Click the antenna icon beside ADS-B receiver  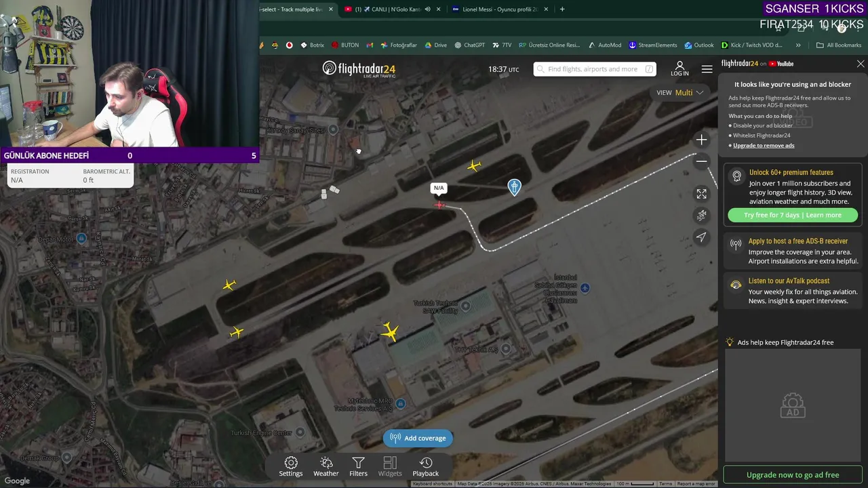(736, 245)
